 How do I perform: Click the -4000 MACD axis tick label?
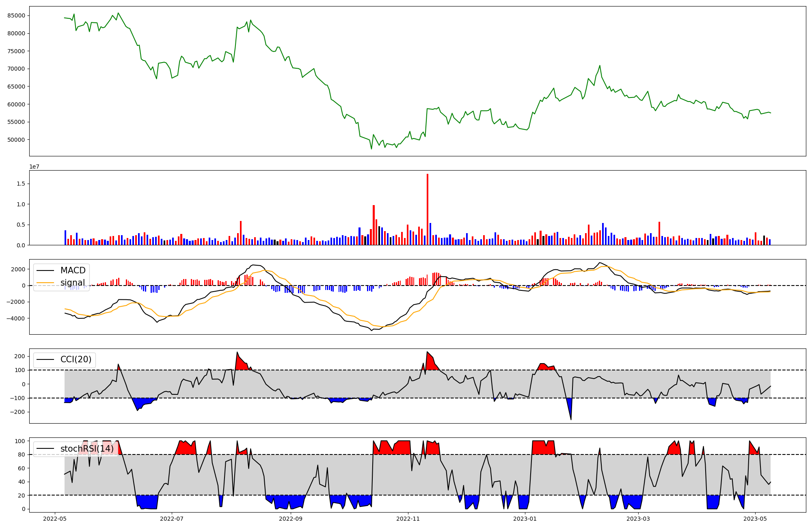pyautogui.click(x=16, y=318)
